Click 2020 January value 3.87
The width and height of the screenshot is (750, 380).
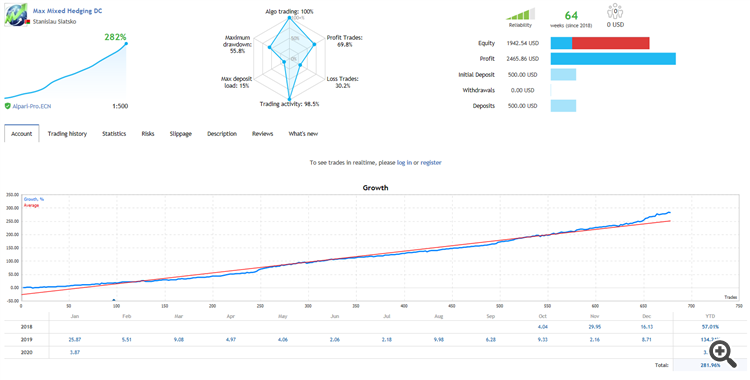[75, 353]
